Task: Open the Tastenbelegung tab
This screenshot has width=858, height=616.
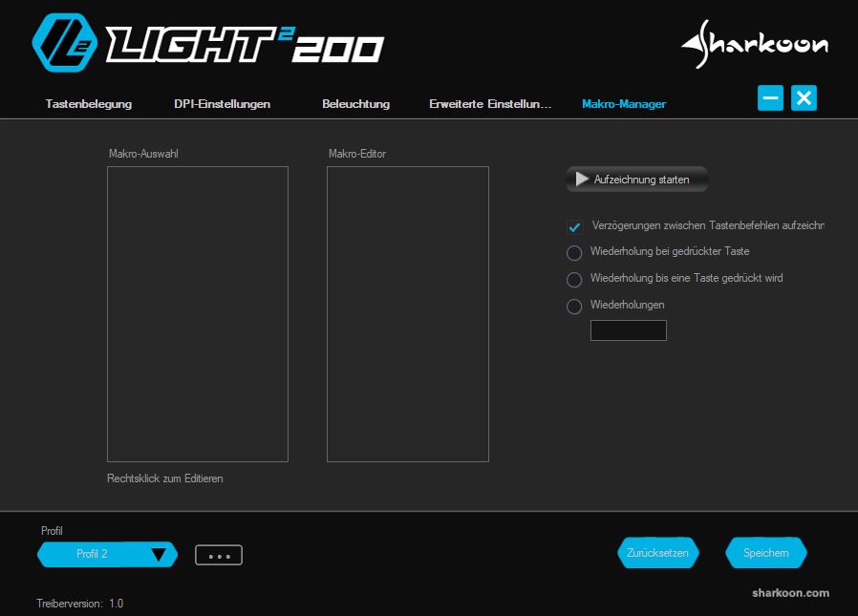Action: click(89, 104)
